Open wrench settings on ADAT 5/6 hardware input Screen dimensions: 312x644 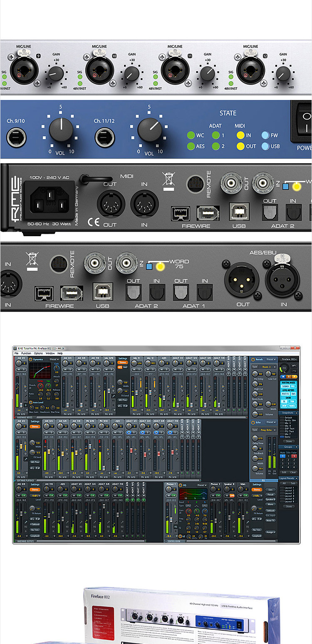tap(210, 396)
